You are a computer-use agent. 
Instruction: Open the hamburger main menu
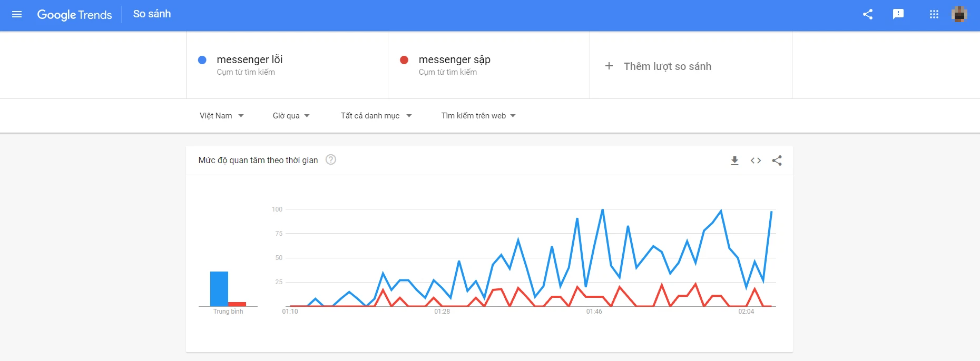coord(17,14)
